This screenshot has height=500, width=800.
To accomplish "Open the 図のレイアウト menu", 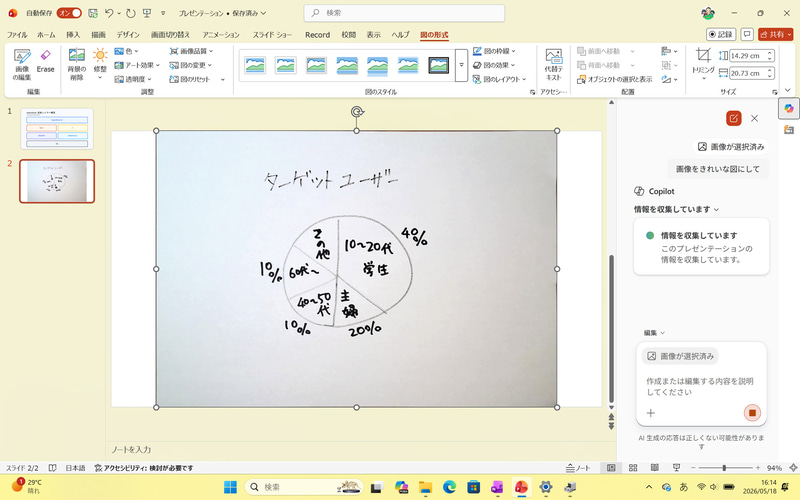I will tap(499, 79).
